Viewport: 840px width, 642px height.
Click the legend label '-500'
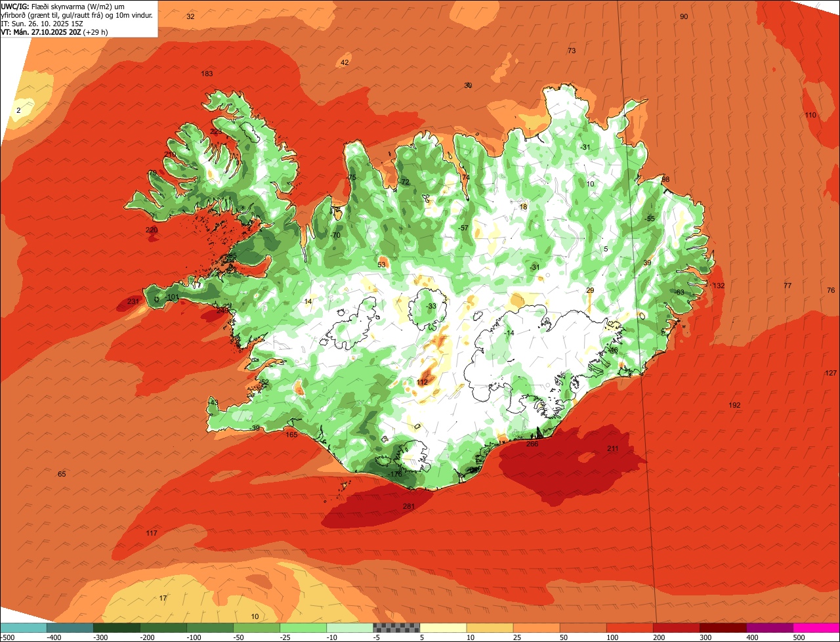tap(7, 637)
